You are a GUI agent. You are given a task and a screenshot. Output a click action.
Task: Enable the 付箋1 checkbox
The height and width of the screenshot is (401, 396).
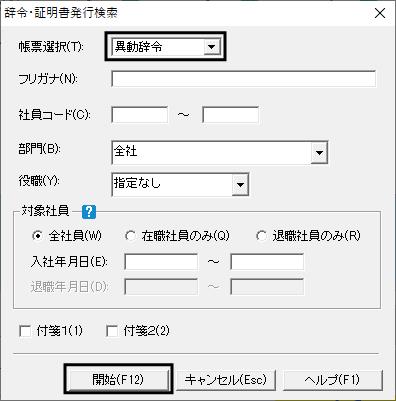pyautogui.click(x=25, y=331)
